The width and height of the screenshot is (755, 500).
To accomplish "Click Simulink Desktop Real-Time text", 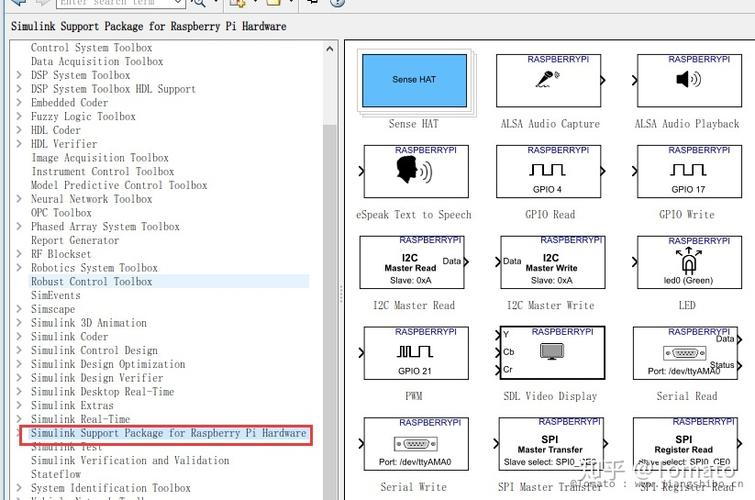I will point(103,392).
